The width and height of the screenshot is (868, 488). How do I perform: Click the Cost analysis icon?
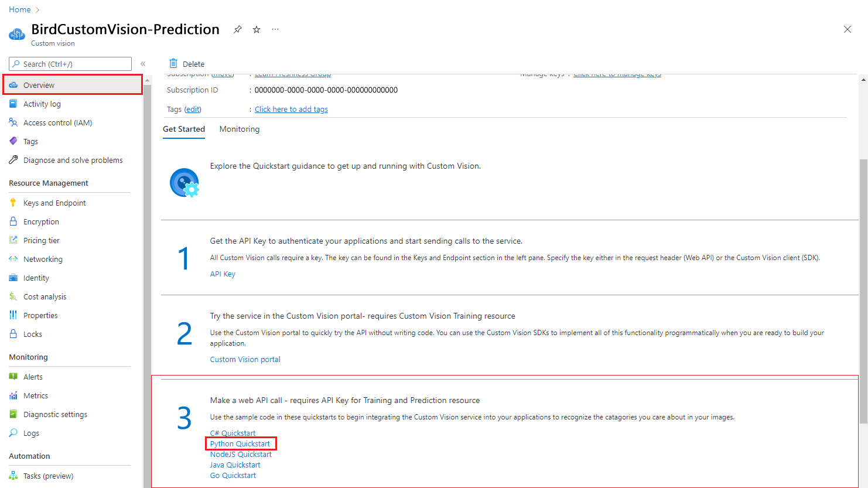pyautogui.click(x=13, y=296)
